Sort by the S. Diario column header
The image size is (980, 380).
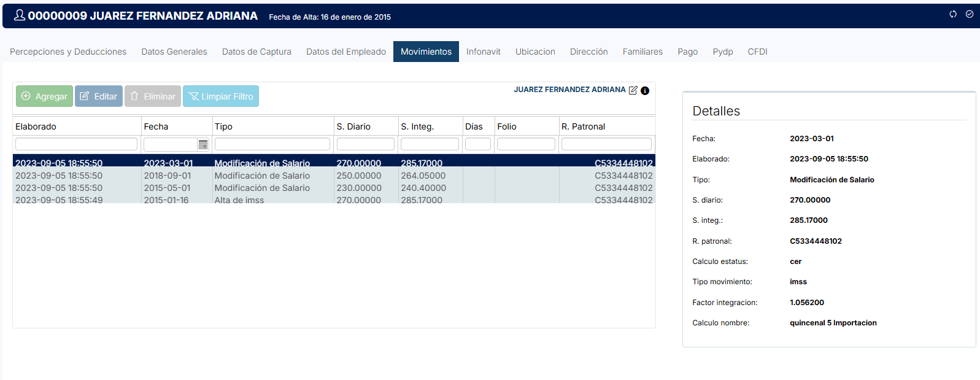[x=353, y=126]
